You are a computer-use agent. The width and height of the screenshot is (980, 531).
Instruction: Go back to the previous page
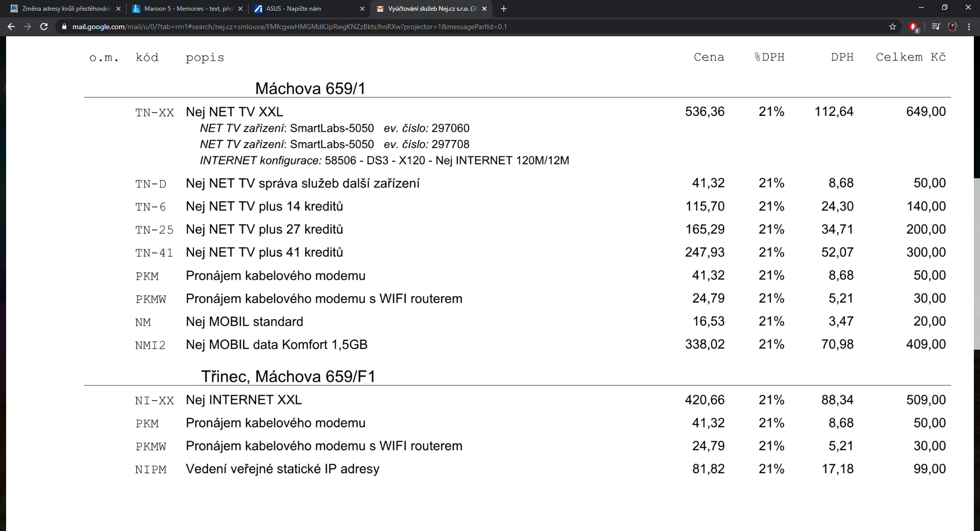point(11,27)
